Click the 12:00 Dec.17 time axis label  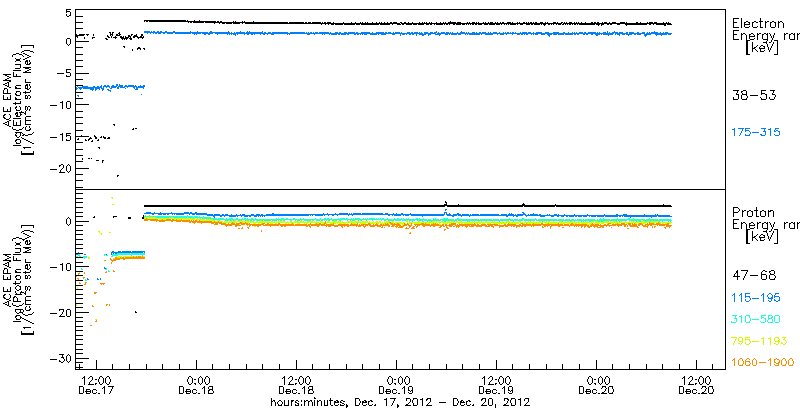(96, 386)
